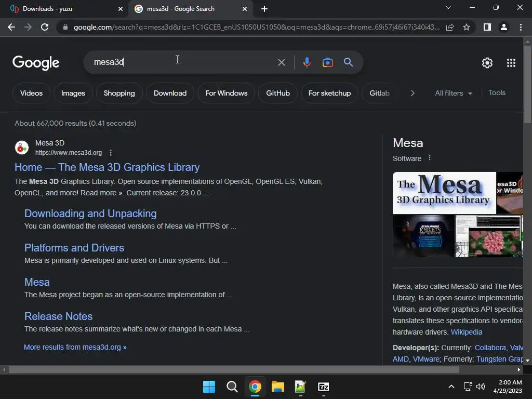
Task: Share this page using the share icon
Action: (x=450, y=27)
